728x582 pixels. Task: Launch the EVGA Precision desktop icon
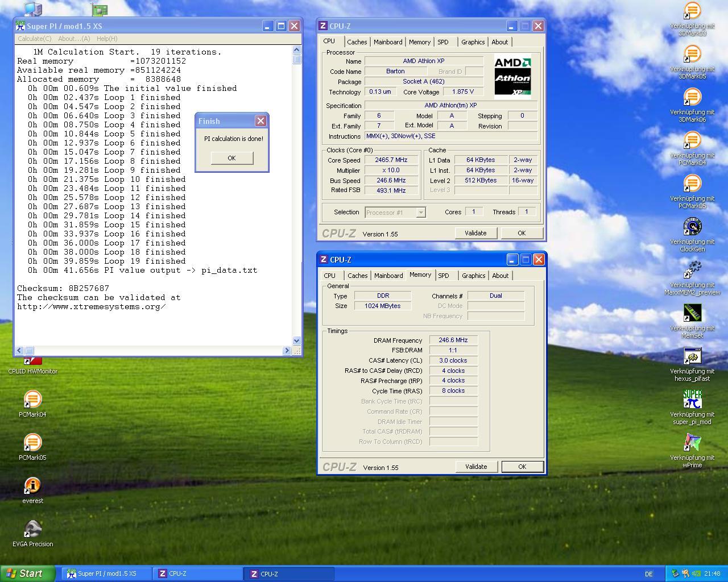pos(32,534)
